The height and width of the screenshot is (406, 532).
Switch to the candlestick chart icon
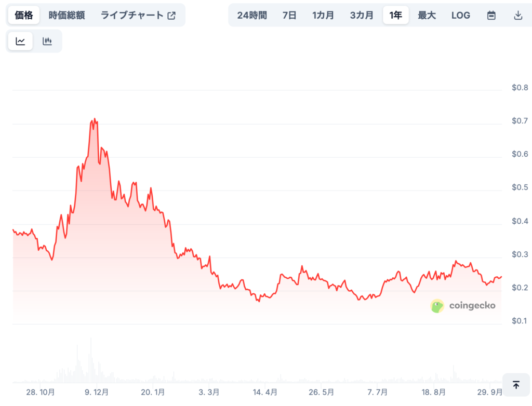tap(47, 42)
